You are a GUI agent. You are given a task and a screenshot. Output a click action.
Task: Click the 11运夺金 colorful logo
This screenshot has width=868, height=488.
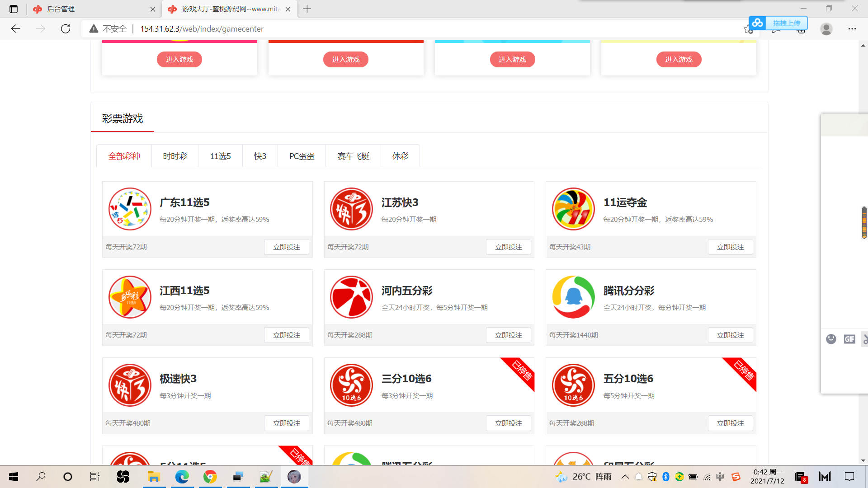[x=573, y=209]
